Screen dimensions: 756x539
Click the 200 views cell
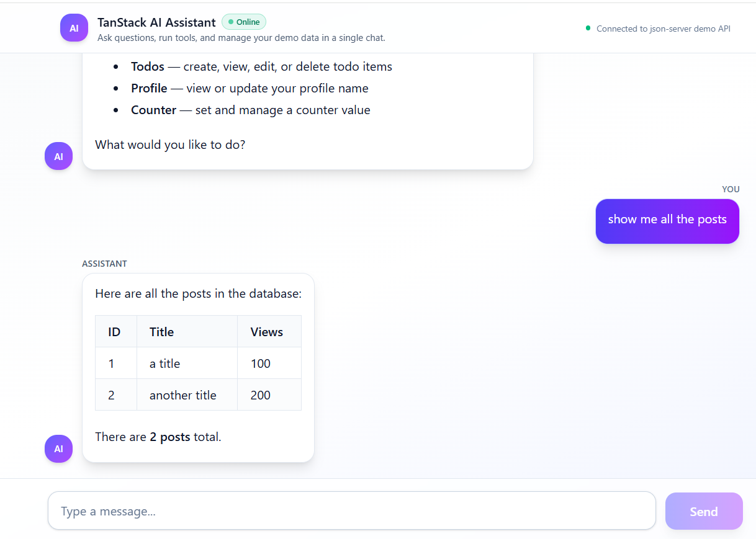tap(261, 395)
